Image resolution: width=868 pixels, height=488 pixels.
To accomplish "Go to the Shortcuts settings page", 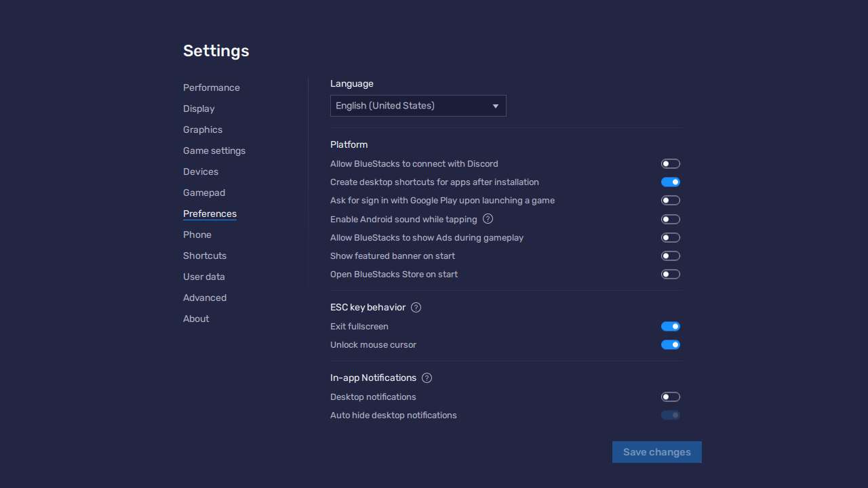I will 205,256.
